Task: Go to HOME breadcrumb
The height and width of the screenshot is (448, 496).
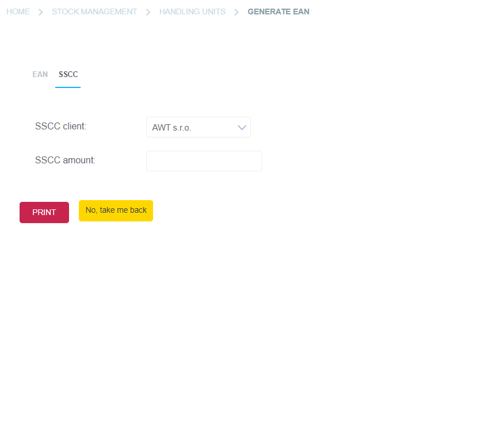Action: pyautogui.click(x=18, y=12)
